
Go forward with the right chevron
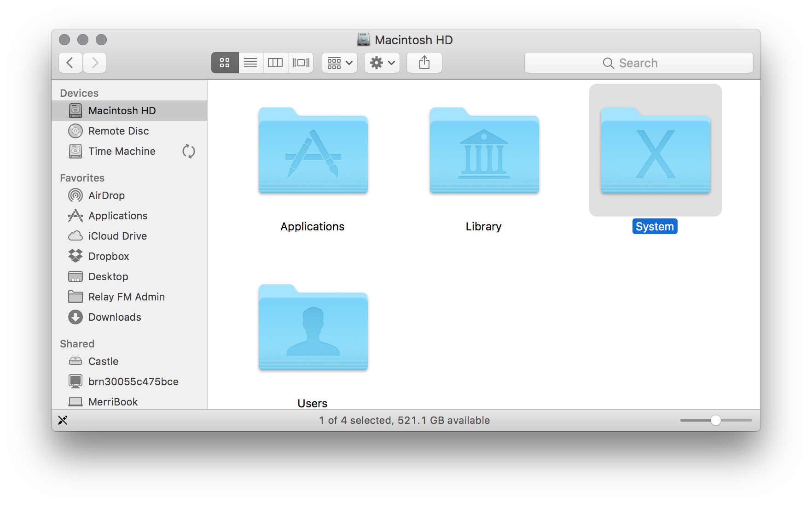[x=95, y=63]
